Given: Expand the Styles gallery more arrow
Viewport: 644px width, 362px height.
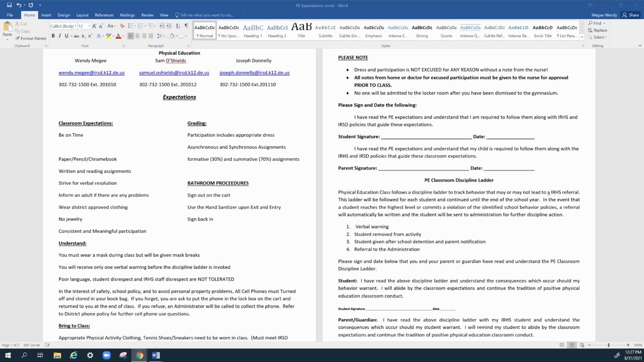Looking at the screenshot, I should click(x=582, y=37).
